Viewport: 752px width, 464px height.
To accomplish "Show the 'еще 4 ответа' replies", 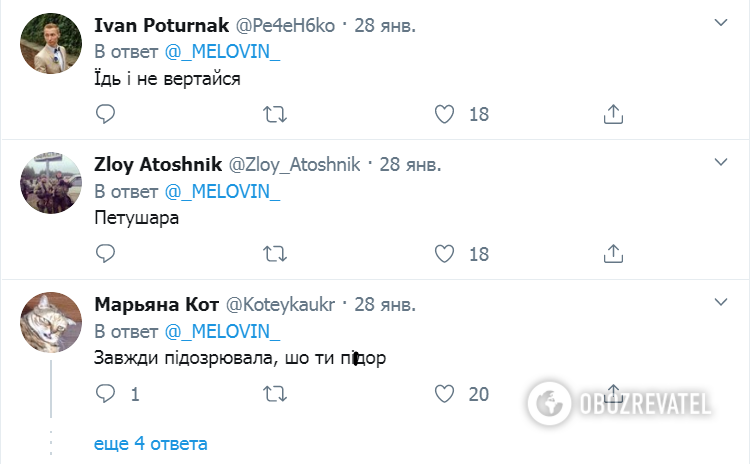I will pyautogui.click(x=151, y=443).
